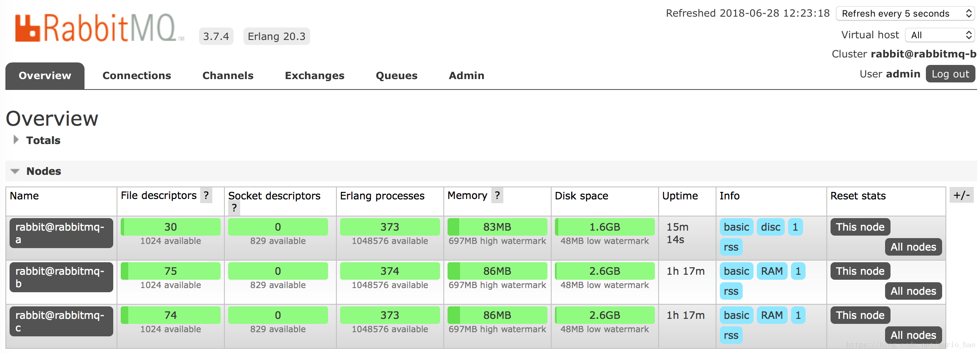Viewport: 980px width, 353px height.
Task: Click the basic tag for rabbitmq-b
Action: (736, 271)
